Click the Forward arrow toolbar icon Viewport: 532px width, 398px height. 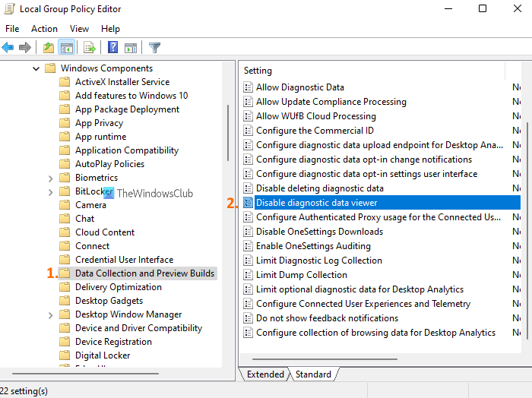click(x=25, y=48)
